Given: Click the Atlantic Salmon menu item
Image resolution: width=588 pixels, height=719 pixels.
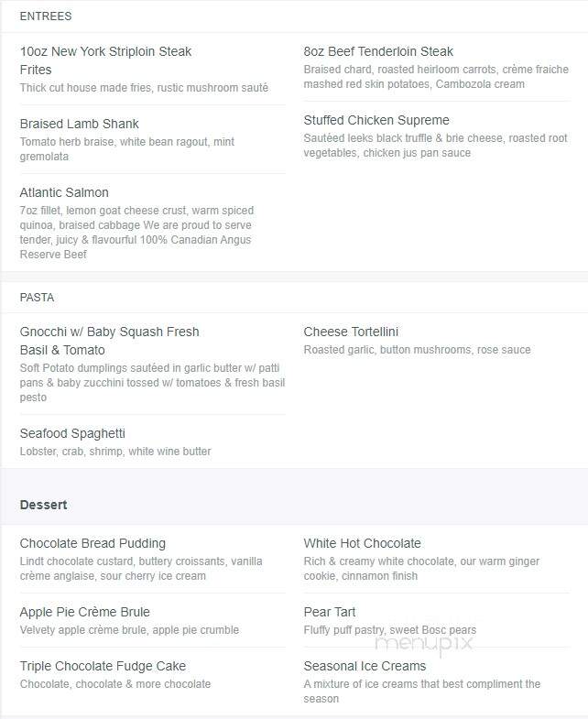Looking at the screenshot, I should 64,192.
